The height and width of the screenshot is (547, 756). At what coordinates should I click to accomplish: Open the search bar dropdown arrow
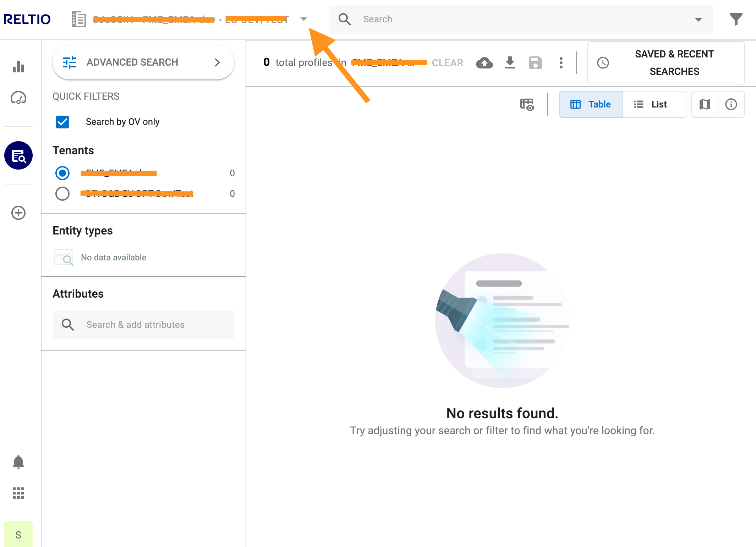[x=698, y=20]
